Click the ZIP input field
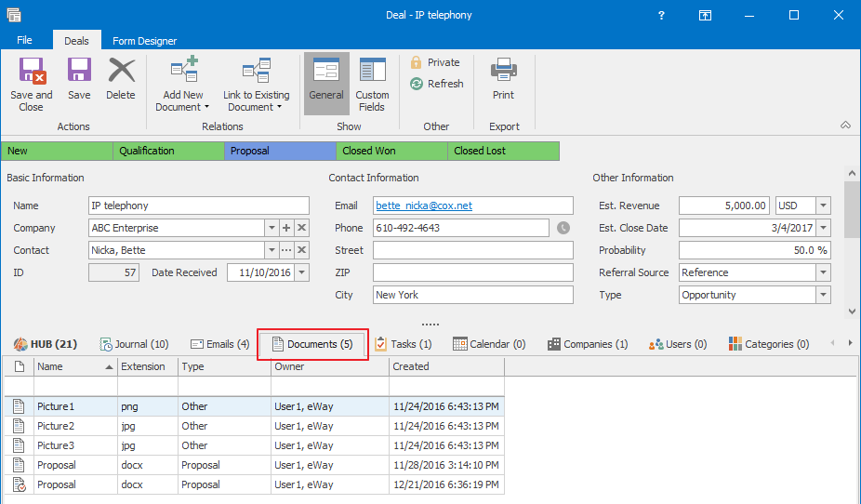The image size is (861, 504). pyautogui.click(x=472, y=272)
